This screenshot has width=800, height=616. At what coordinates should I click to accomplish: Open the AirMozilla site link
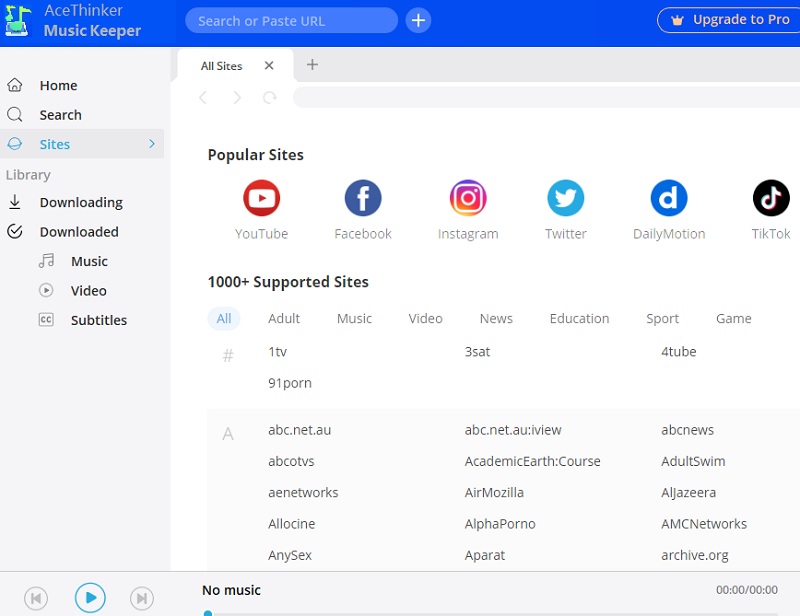[494, 492]
